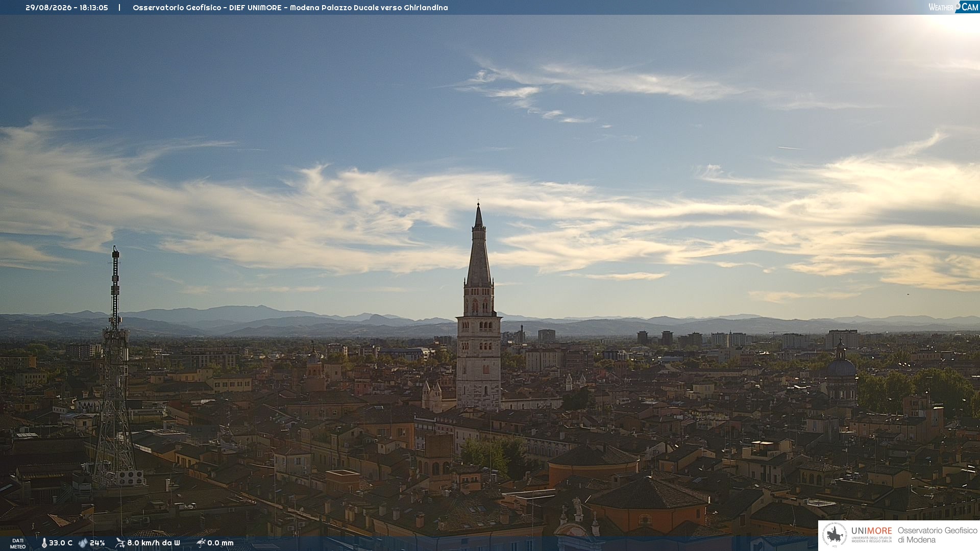The image size is (980, 551).
Task: Click Modena Palazzo Ducale verso Ghirlandina caption
Action: click(x=369, y=8)
